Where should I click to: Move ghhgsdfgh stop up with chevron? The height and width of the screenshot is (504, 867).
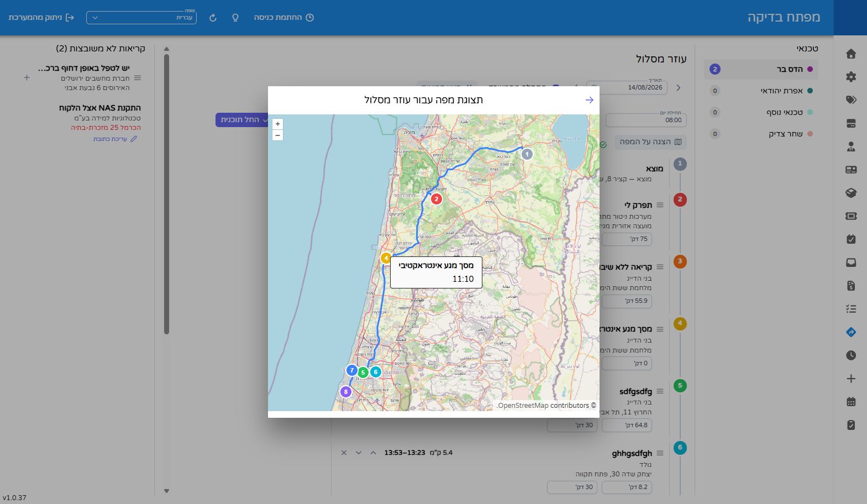tap(373, 453)
